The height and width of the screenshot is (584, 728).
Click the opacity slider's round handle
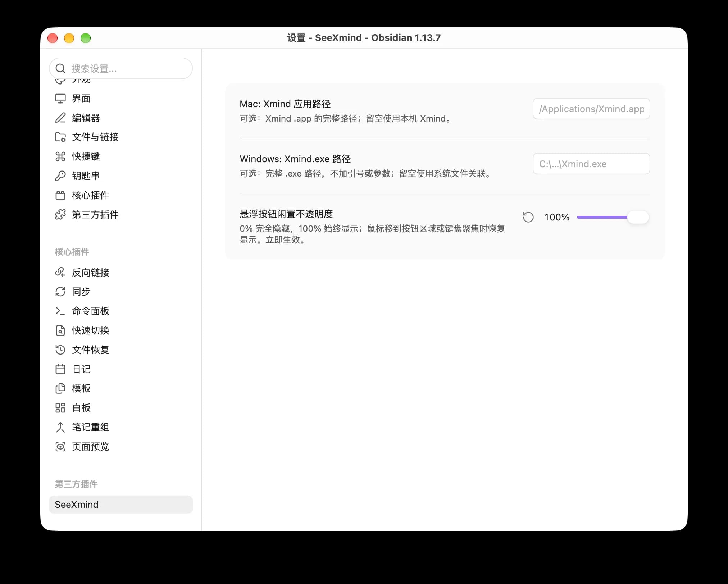(638, 217)
